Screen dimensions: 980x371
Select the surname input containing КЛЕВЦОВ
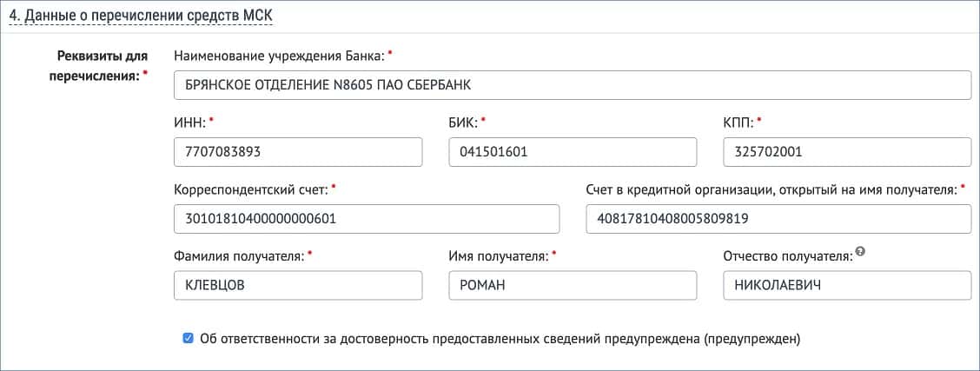click(x=298, y=285)
